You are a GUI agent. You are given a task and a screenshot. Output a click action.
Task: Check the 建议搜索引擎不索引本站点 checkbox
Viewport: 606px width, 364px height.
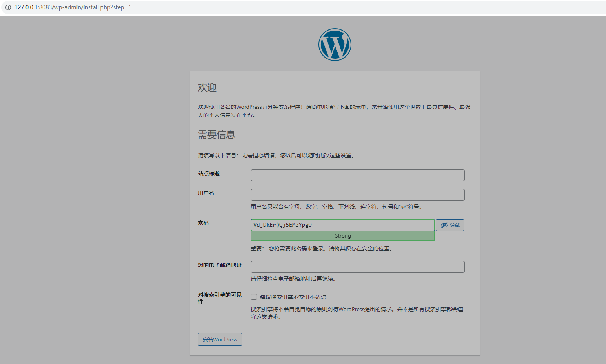click(x=254, y=297)
